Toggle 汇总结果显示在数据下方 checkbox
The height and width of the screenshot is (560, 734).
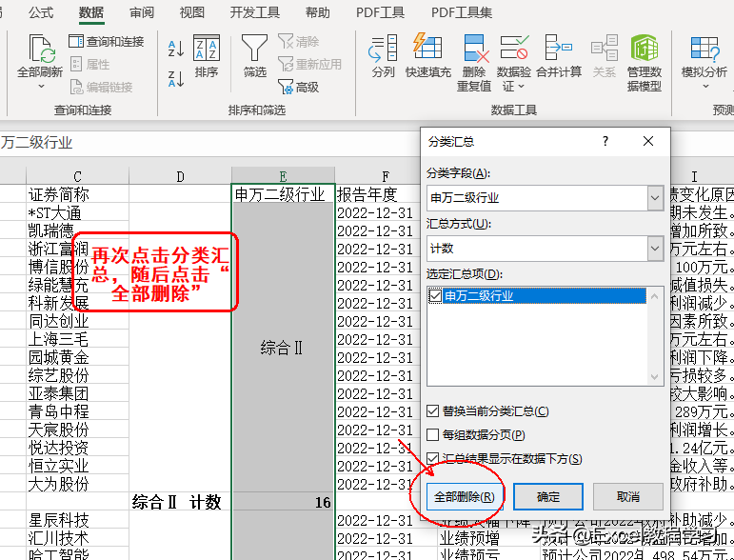click(432, 459)
